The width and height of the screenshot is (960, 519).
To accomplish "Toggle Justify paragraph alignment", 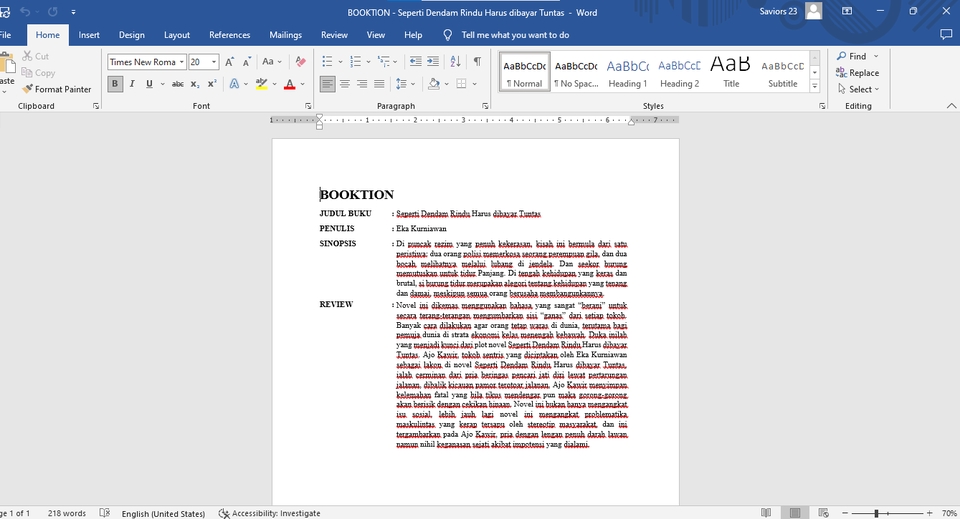I will click(379, 84).
